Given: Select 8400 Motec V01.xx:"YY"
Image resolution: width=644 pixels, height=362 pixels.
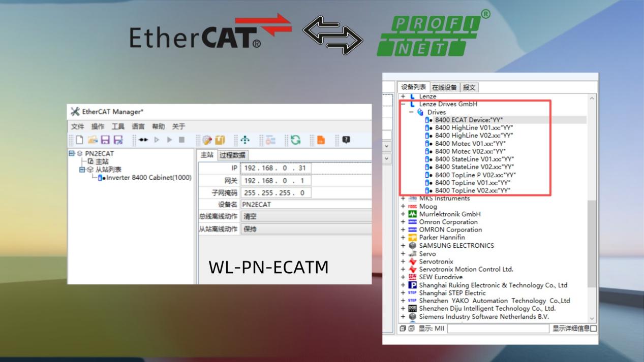Looking at the screenshot, I should tap(470, 143).
